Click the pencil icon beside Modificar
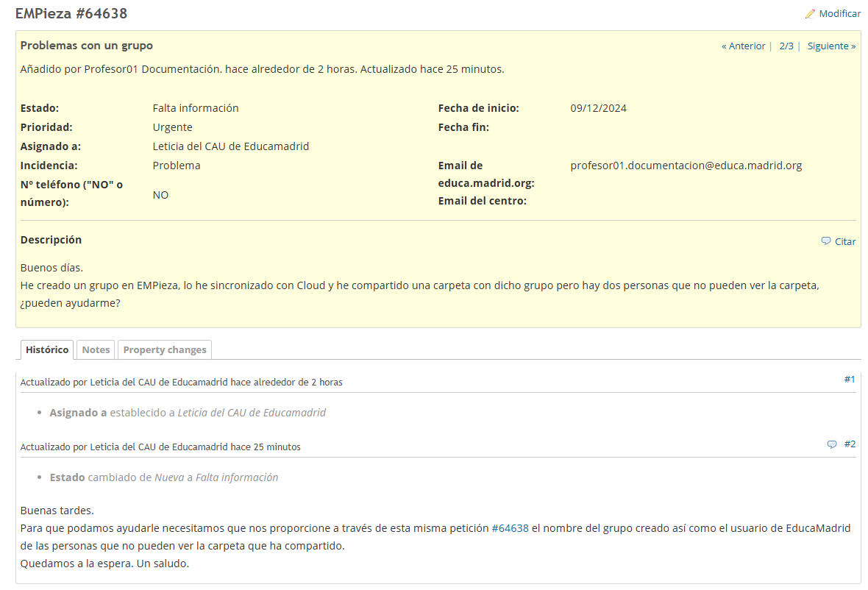Screen dimensions: 868x590 click(810, 14)
